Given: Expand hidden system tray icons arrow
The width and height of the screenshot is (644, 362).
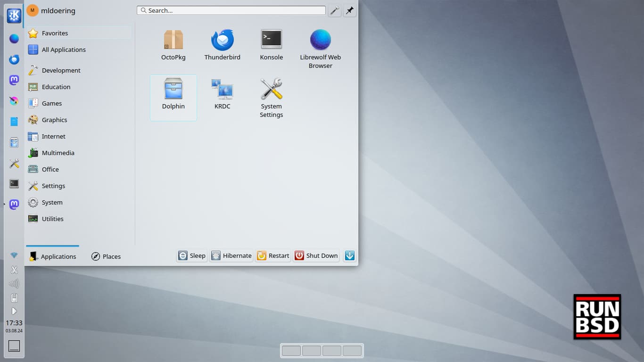Looking at the screenshot, I should [x=14, y=311].
